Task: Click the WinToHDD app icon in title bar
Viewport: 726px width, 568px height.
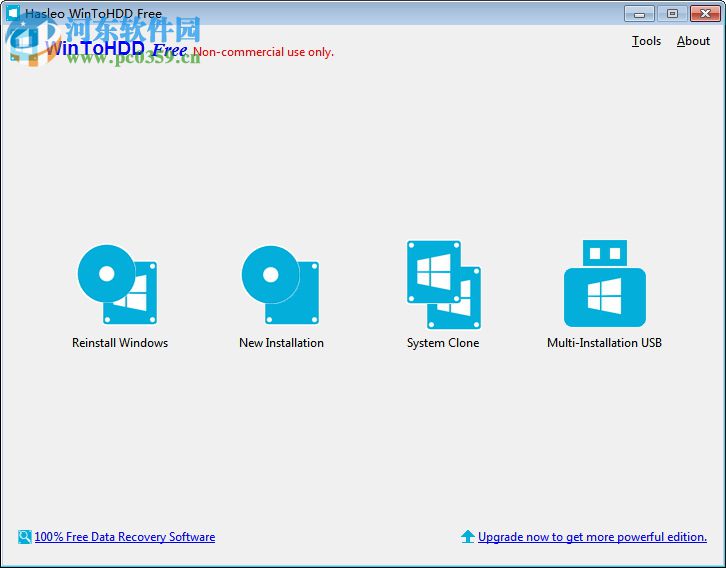Action: 13,12
